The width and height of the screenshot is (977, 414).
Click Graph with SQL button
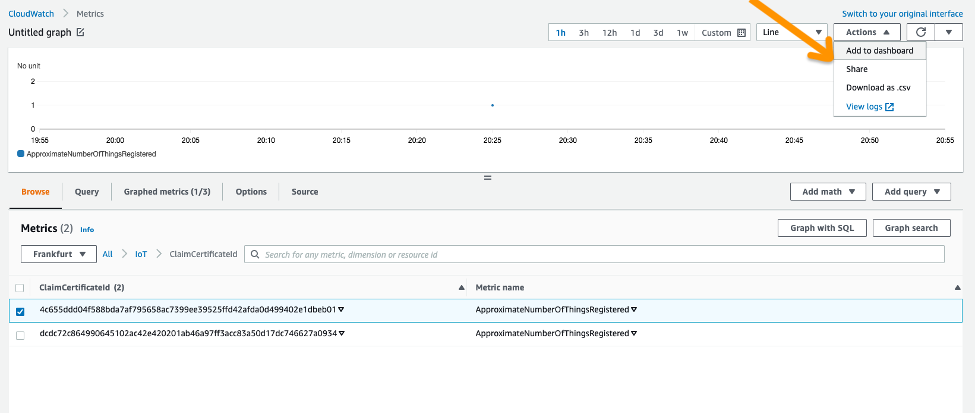(x=822, y=228)
